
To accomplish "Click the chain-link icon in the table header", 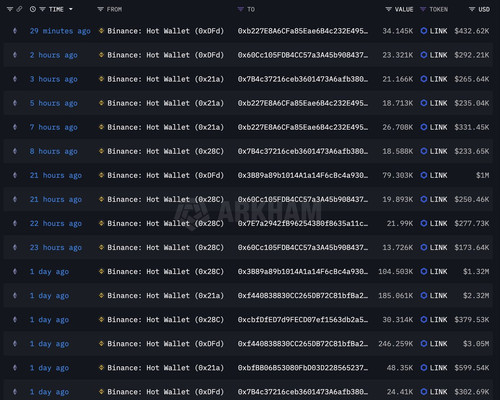I will 19,9.
